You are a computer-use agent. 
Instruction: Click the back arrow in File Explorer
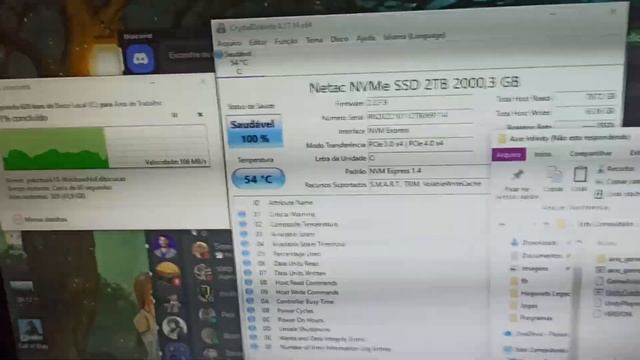click(502, 224)
